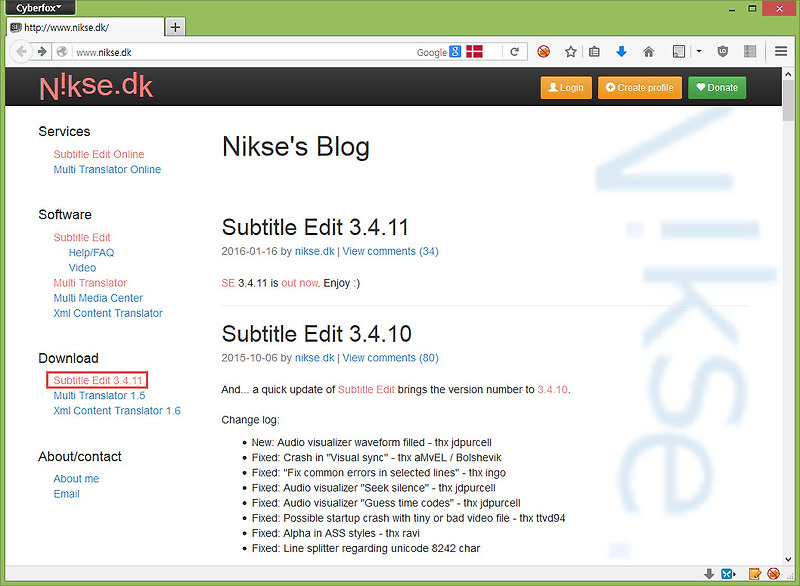Go to the home page
The image size is (800, 586).
[x=648, y=52]
